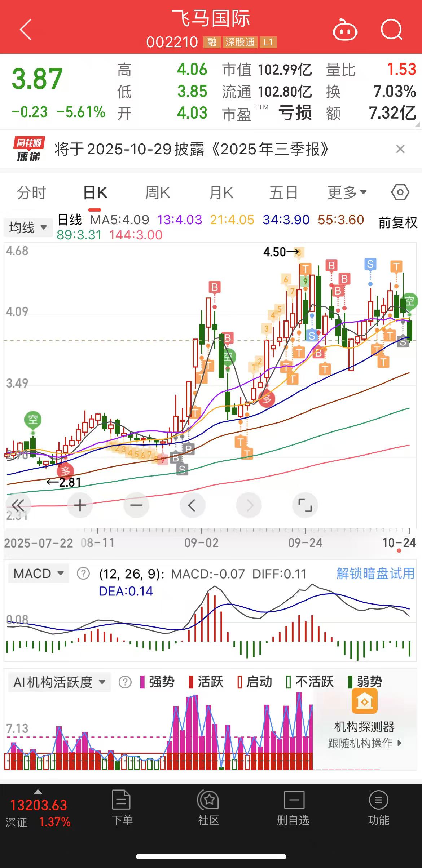
Task: Open MACD indicator dropdown
Action: click(x=38, y=573)
